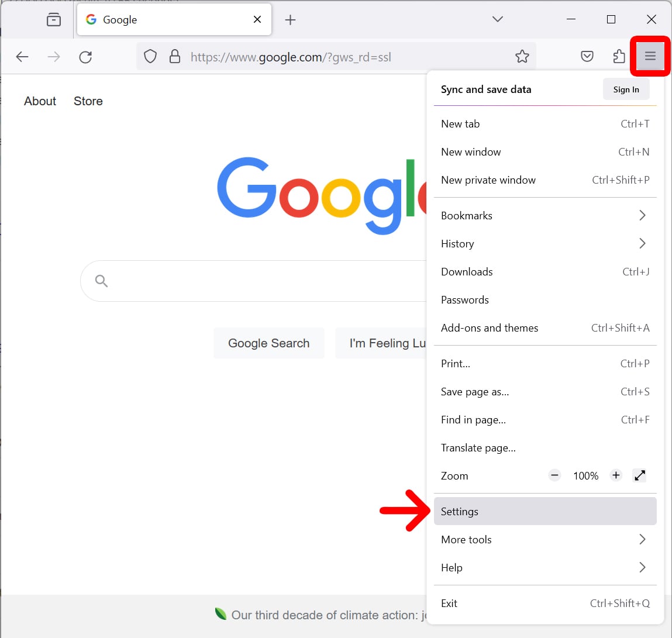Expand the History submenu
This screenshot has height=638, width=672.
point(545,243)
